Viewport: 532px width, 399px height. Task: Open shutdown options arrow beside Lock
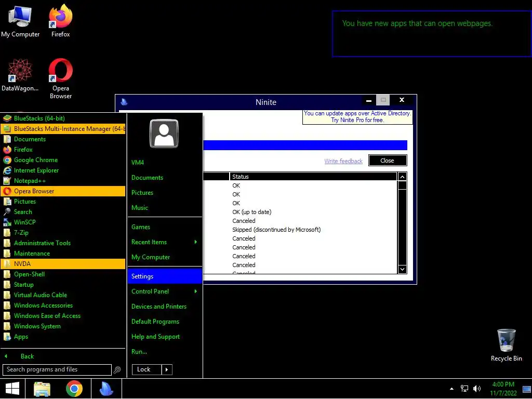click(x=167, y=369)
